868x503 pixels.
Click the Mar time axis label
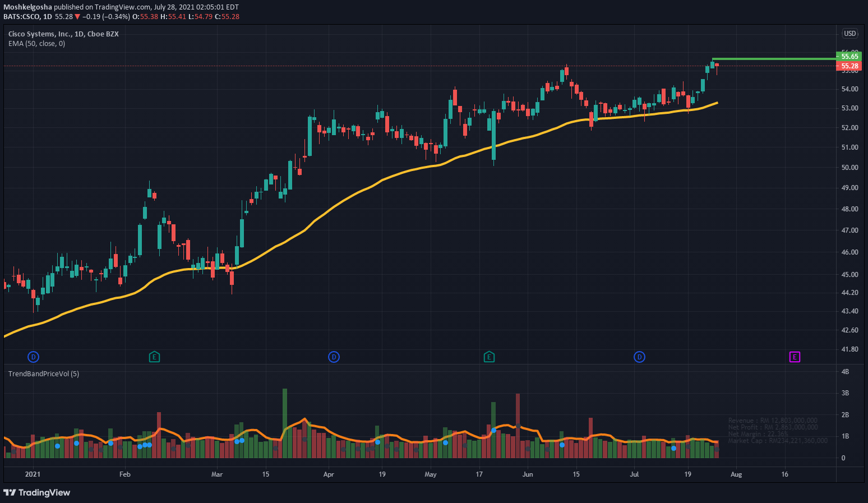pyautogui.click(x=217, y=474)
